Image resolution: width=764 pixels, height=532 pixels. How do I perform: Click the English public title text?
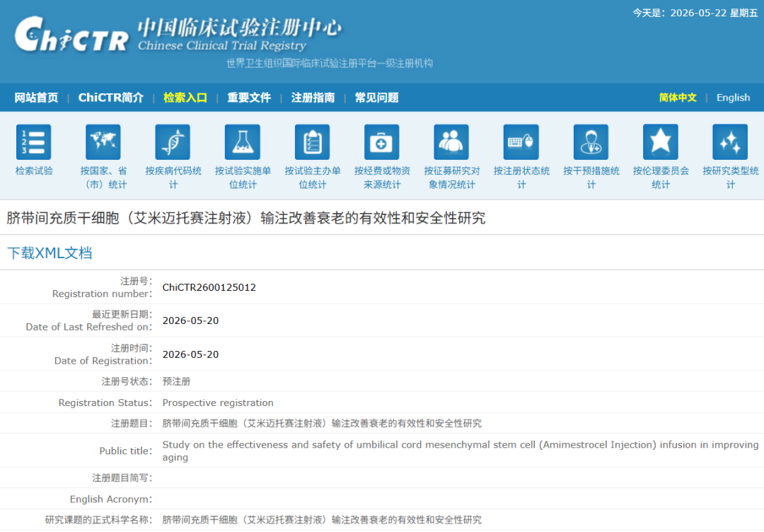point(461,451)
